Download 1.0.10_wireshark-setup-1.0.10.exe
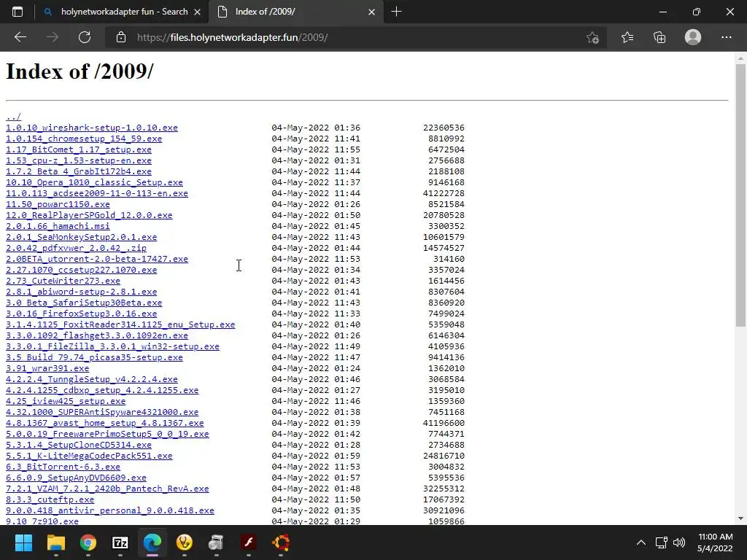Screen dimensions: 747x560 click(x=92, y=128)
